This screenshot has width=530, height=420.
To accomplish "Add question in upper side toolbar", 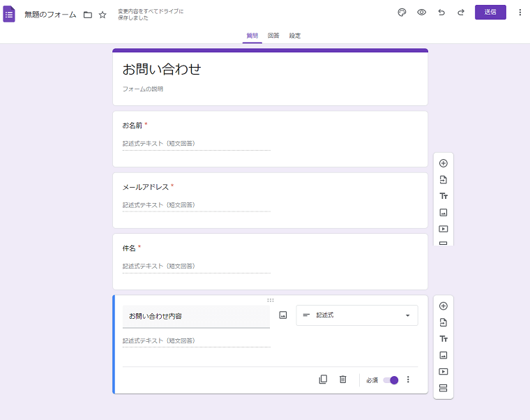I will (444, 163).
